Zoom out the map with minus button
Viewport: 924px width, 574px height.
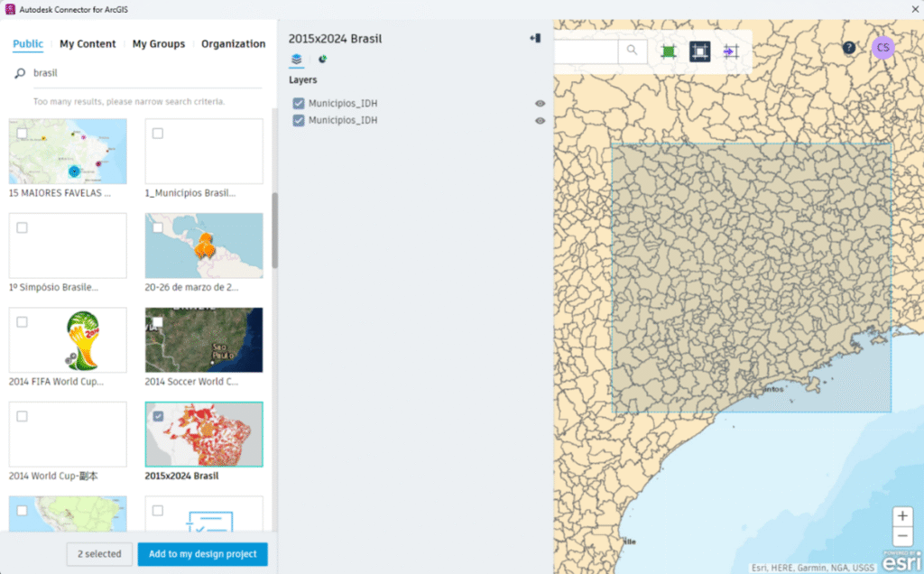(x=902, y=536)
